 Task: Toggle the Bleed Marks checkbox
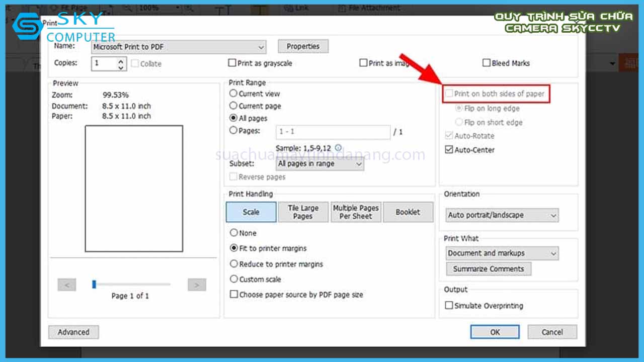tap(487, 63)
